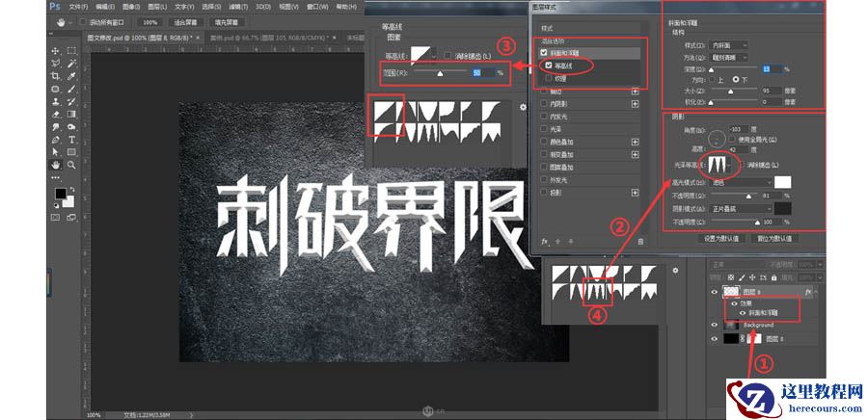Collapse the fx effects arrow on top layer
Screen dimensions: 868x420
816,292
